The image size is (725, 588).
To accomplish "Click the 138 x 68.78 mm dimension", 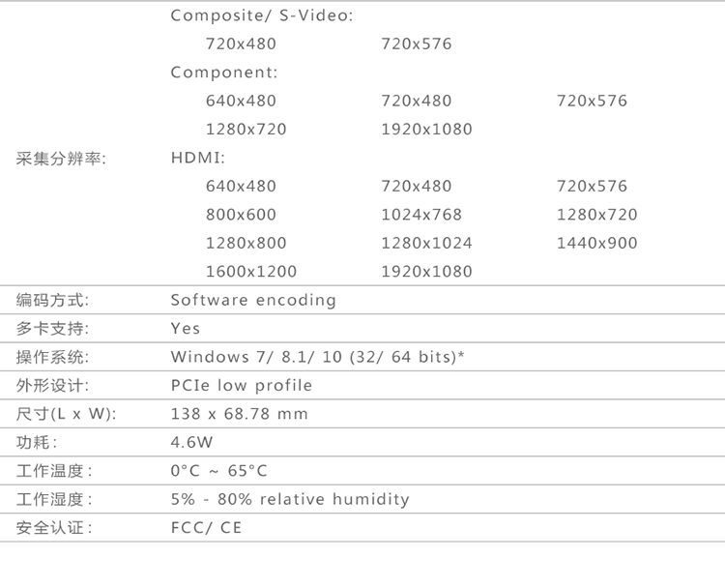I will [239, 414].
